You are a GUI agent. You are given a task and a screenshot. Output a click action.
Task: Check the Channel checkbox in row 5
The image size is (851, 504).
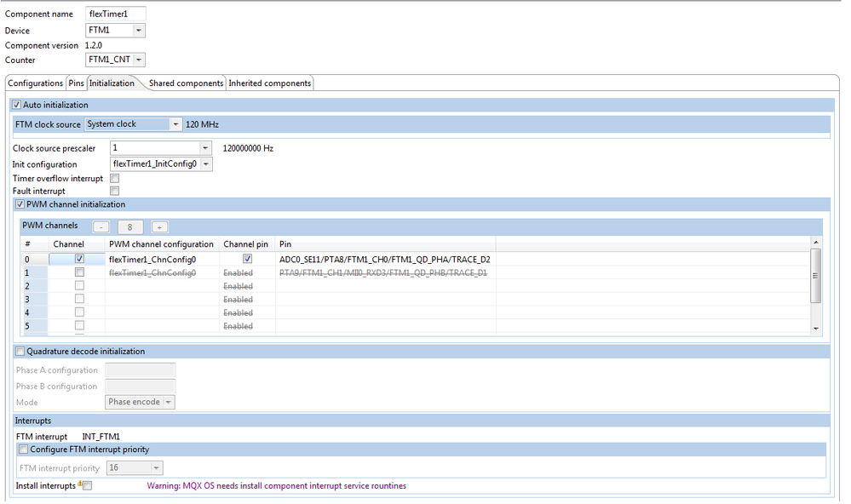point(79,325)
